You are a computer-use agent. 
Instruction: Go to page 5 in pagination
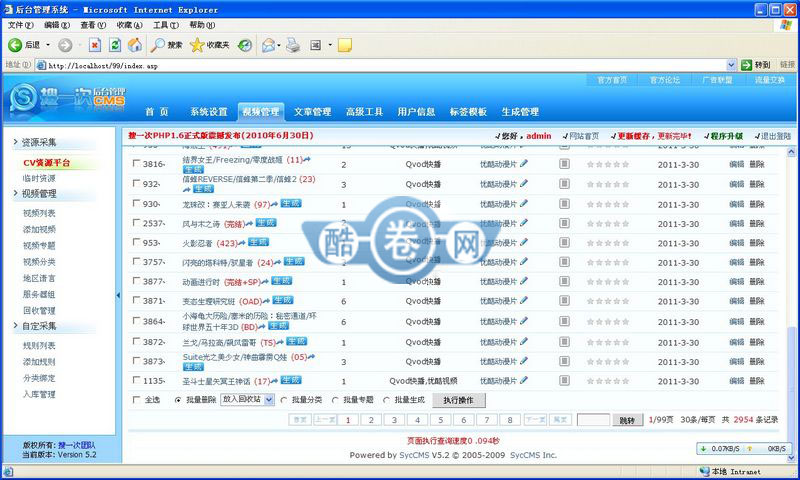(441, 420)
